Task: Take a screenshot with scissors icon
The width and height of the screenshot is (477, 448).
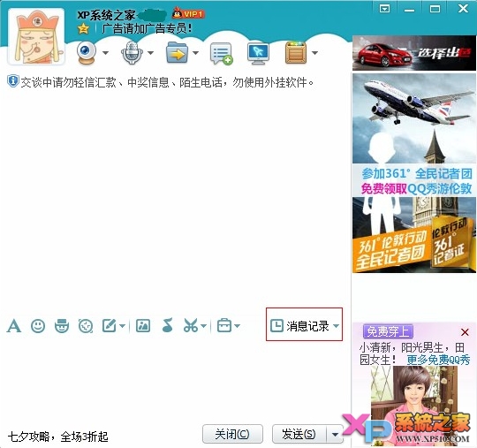Action: [x=191, y=325]
